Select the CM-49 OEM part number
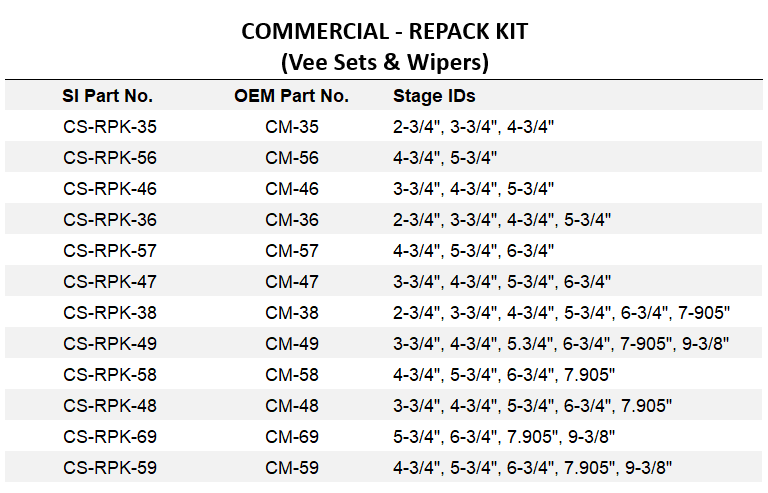 [292, 344]
